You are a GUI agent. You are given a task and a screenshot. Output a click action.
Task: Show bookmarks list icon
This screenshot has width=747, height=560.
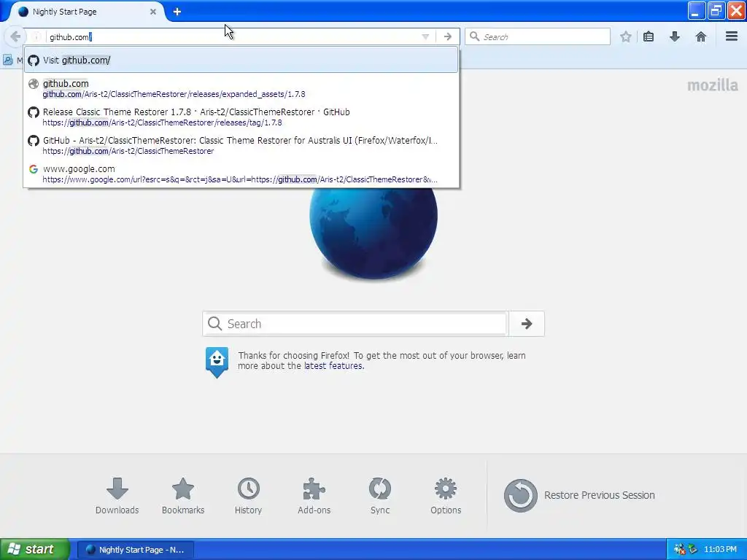click(x=649, y=36)
